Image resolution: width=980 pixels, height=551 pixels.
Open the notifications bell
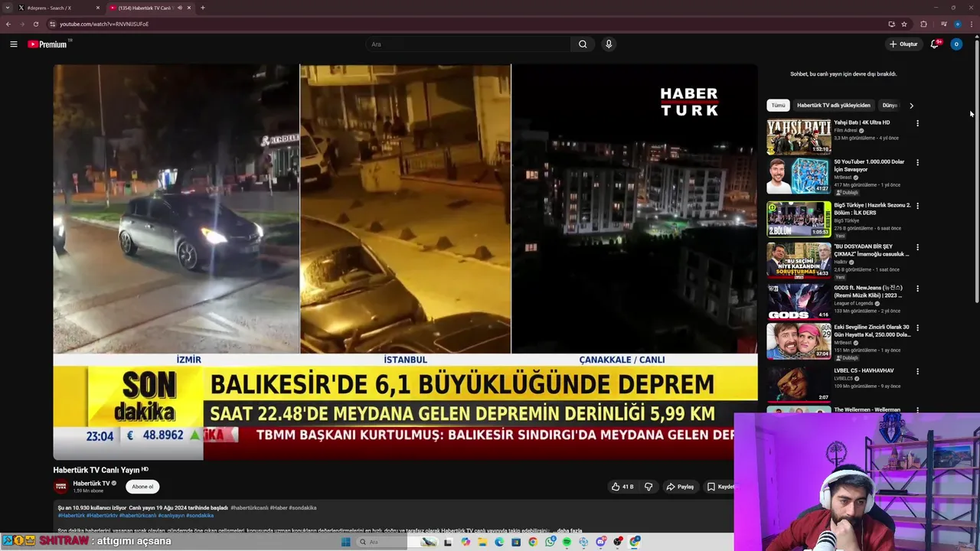point(935,44)
